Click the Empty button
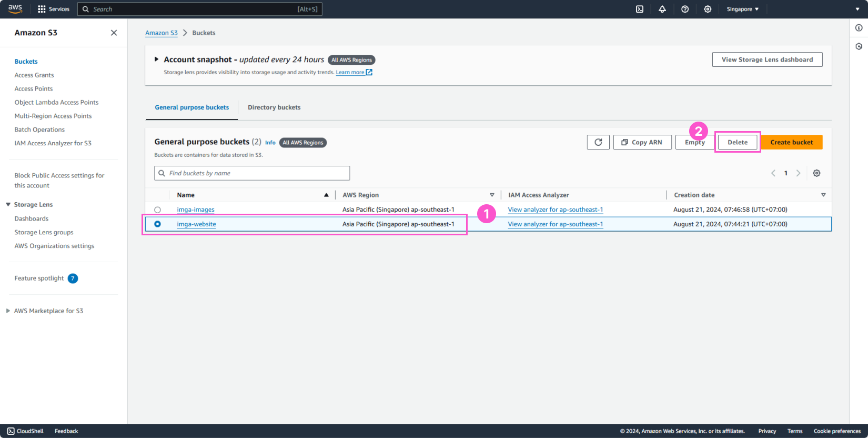The image size is (868, 438). pos(695,142)
